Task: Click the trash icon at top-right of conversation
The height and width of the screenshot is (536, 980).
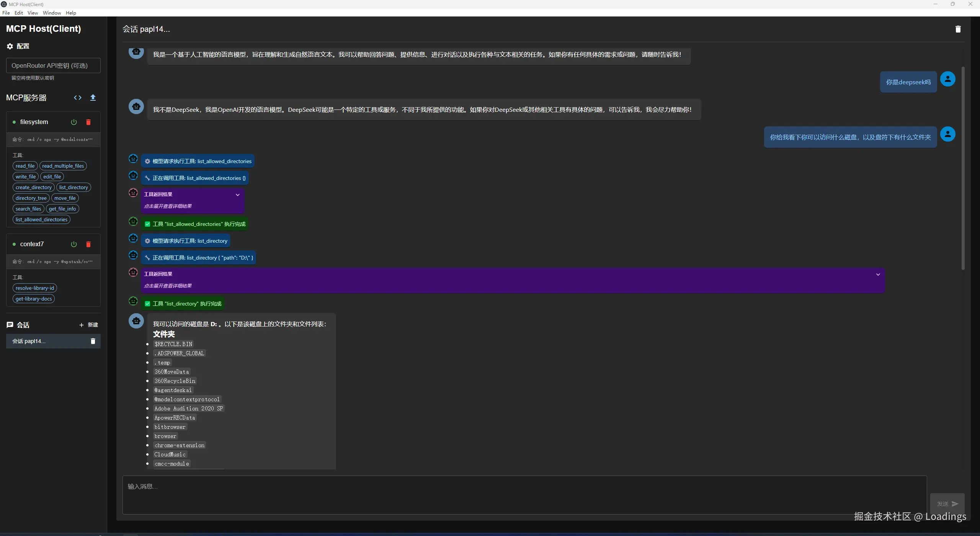Action: pos(958,29)
